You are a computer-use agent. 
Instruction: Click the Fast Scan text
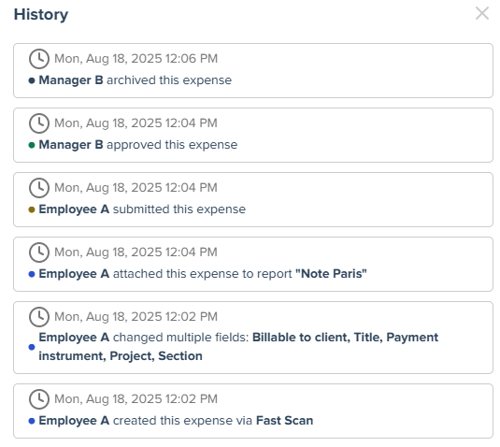[x=285, y=420]
